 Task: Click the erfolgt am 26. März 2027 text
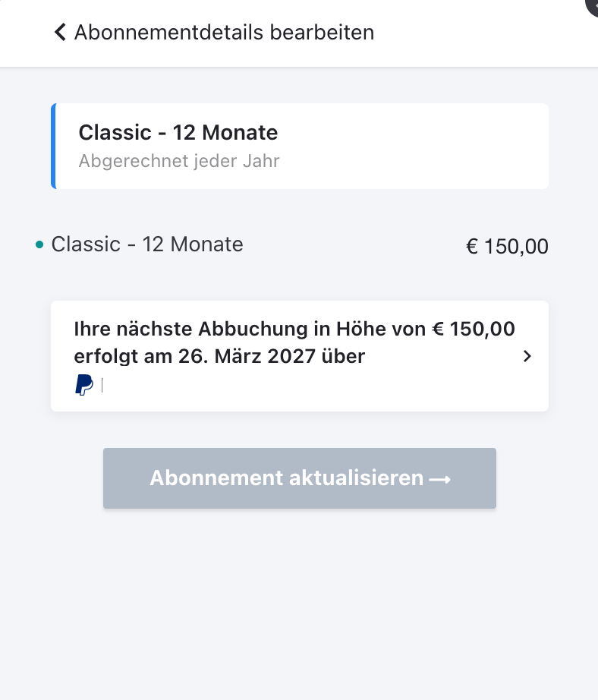(x=195, y=357)
